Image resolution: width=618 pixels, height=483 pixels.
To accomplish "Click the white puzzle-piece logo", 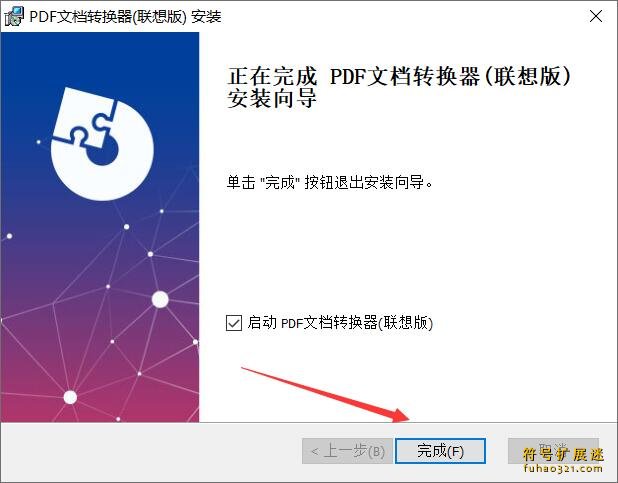I will click(x=102, y=144).
